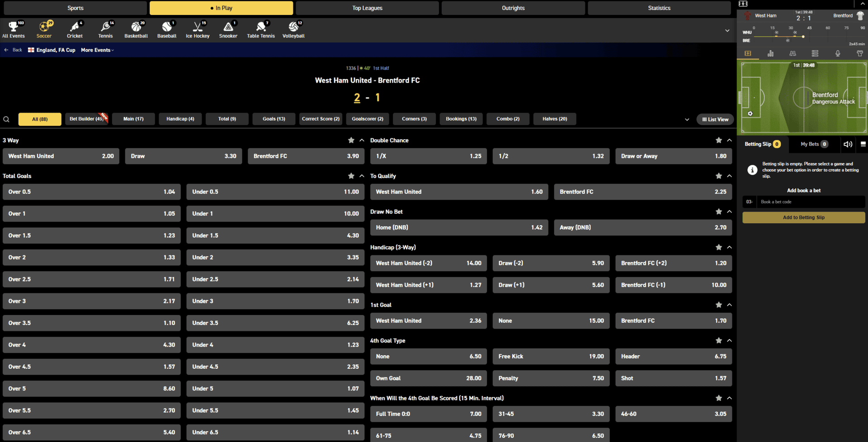
Task: Select Penalty at 7.50 for 4th goal
Action: [x=551, y=378]
